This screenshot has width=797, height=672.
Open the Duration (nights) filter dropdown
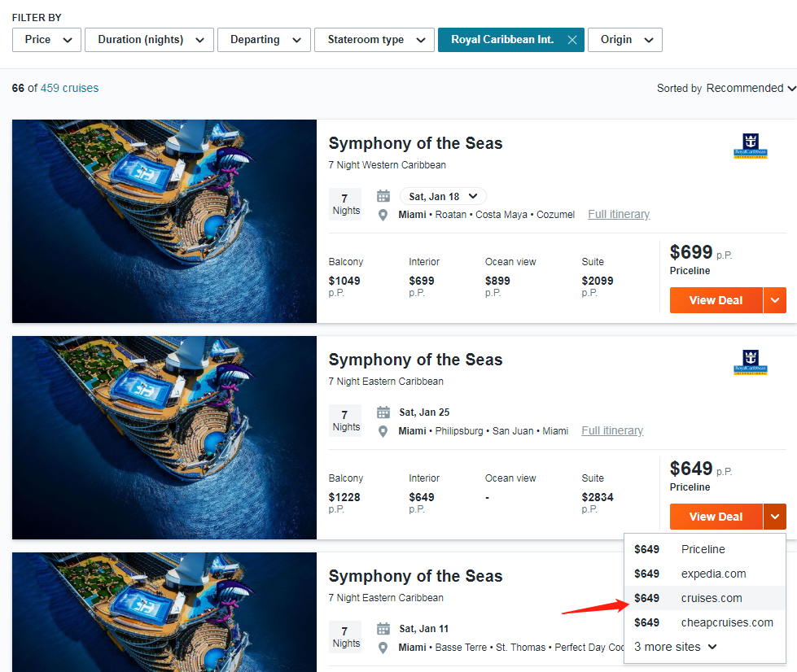pyautogui.click(x=149, y=40)
